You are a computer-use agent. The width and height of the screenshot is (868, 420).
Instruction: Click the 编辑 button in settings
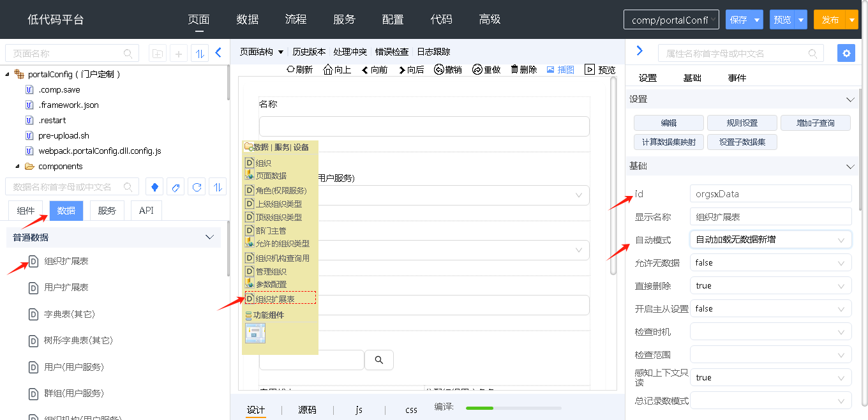pos(669,123)
